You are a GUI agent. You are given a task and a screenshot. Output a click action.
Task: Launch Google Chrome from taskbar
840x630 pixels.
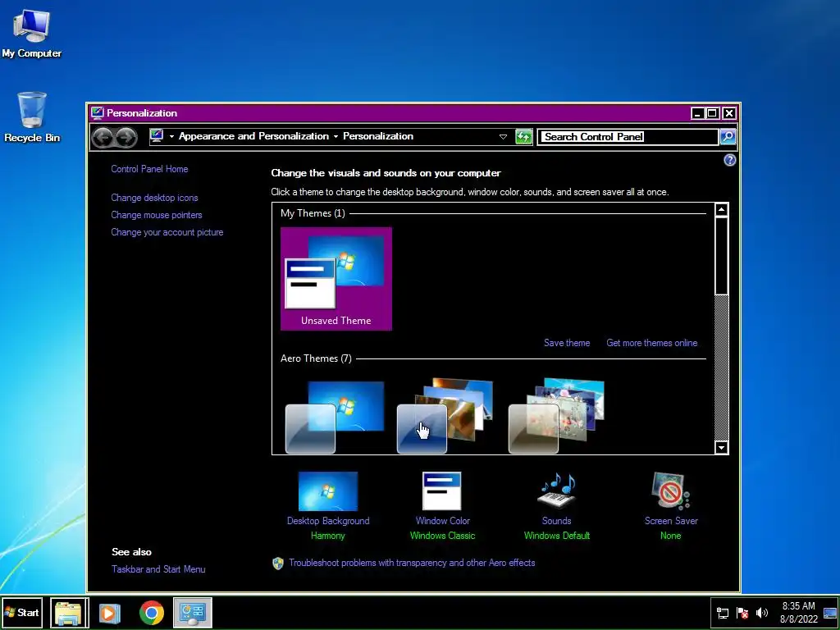[152, 613]
